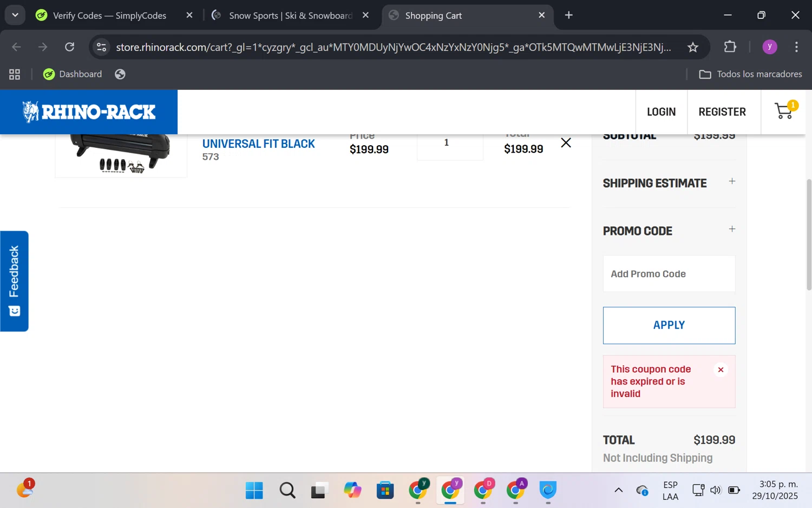The image size is (812, 508).
Task: Remove the Universal Fit Black item from cart
Action: (x=566, y=142)
